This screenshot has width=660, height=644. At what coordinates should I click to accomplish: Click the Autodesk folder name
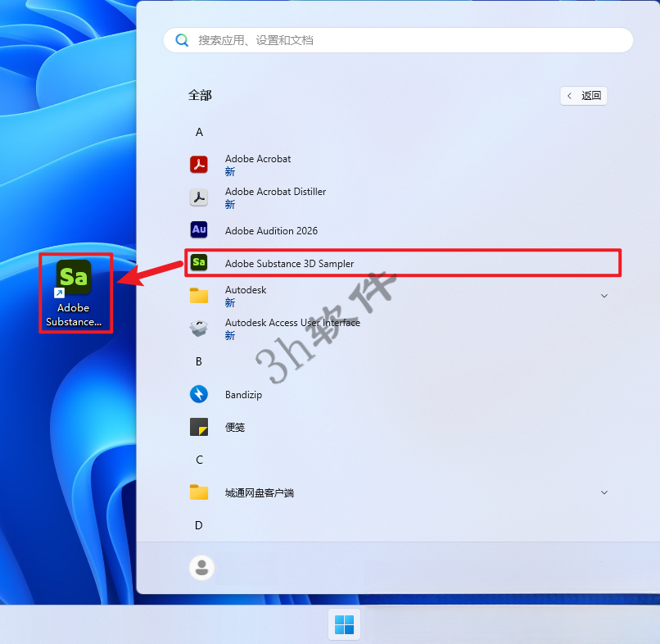click(246, 290)
